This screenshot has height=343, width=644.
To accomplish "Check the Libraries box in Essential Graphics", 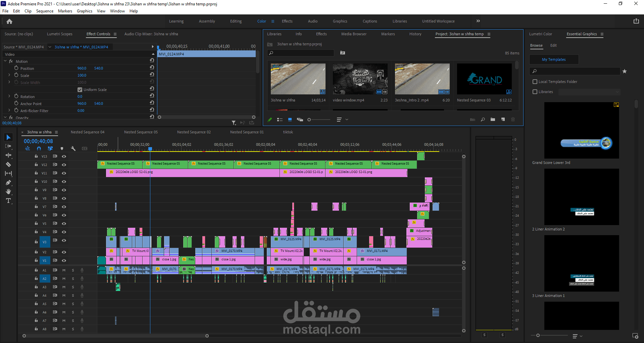I will (x=535, y=92).
